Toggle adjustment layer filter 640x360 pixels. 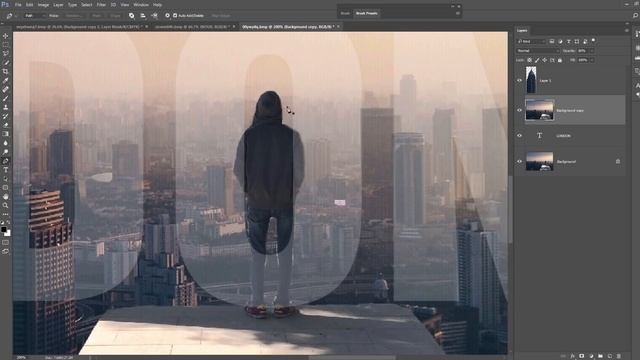pos(560,41)
